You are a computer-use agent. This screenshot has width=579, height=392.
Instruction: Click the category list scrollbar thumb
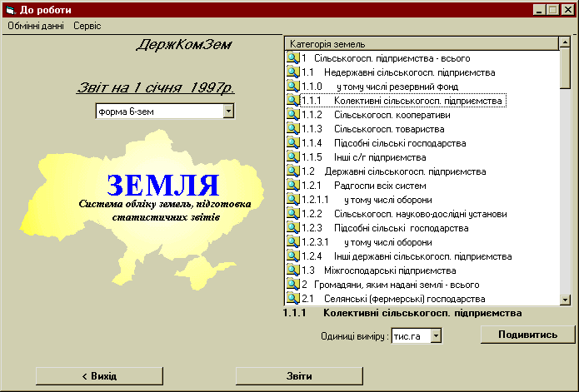point(565,68)
